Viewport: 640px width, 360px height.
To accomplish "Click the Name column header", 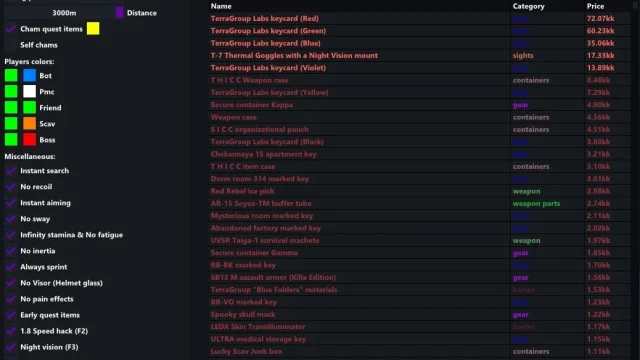I will point(221,6).
